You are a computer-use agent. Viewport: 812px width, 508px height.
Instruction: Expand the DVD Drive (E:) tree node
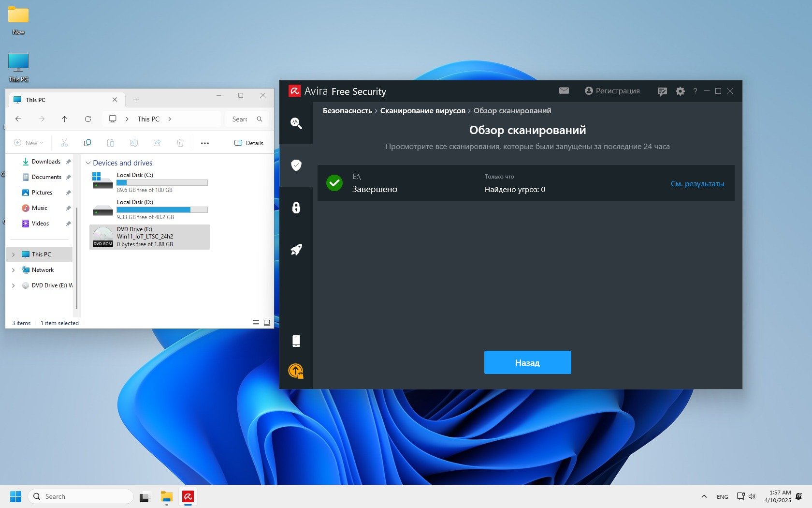pyautogui.click(x=13, y=285)
